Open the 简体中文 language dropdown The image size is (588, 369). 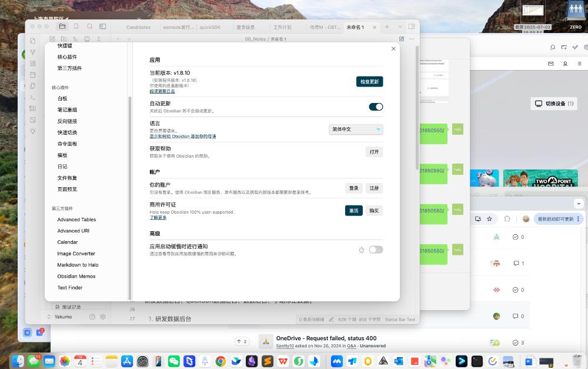(x=355, y=129)
